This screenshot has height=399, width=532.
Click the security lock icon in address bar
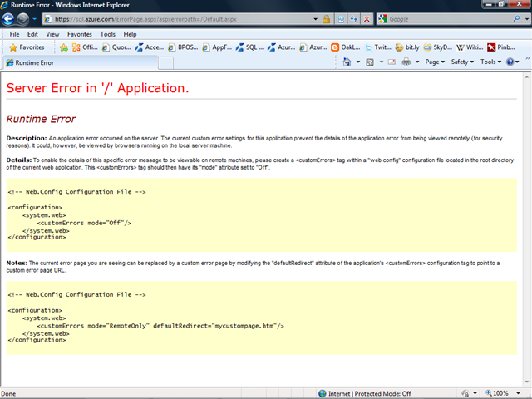[x=327, y=18]
